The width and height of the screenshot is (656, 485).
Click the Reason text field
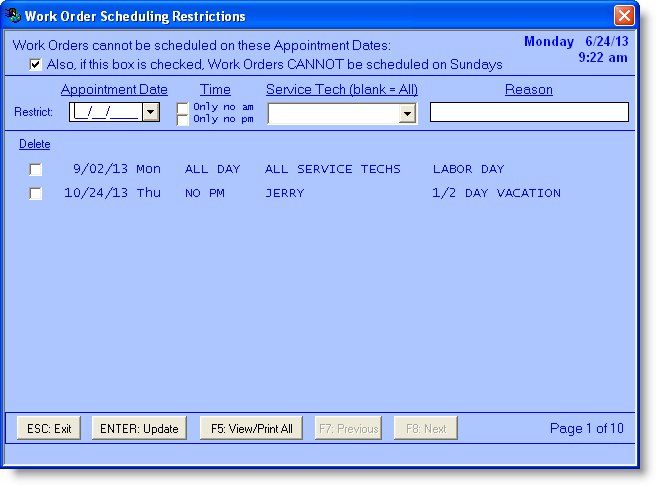point(529,112)
